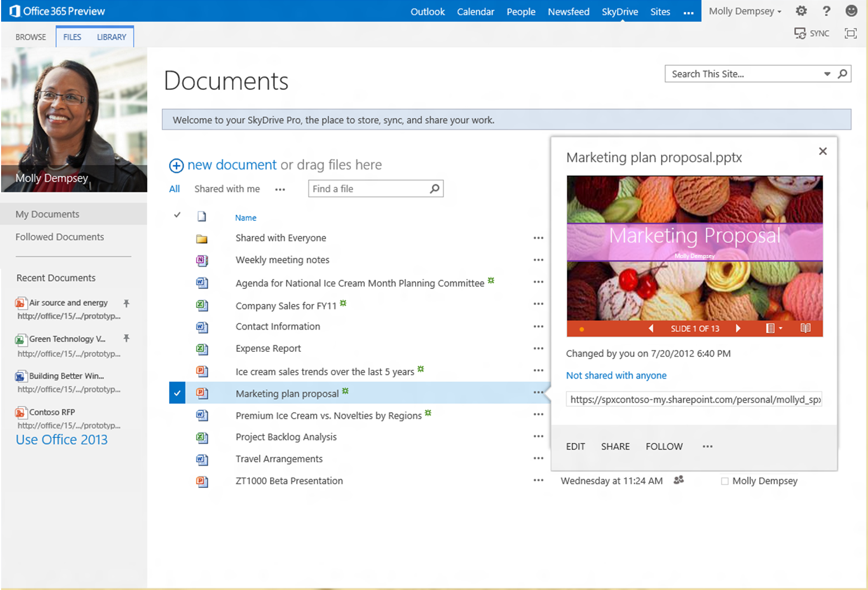Click the Not shared with anyone link
The width and height of the screenshot is (868, 590).
616,375
